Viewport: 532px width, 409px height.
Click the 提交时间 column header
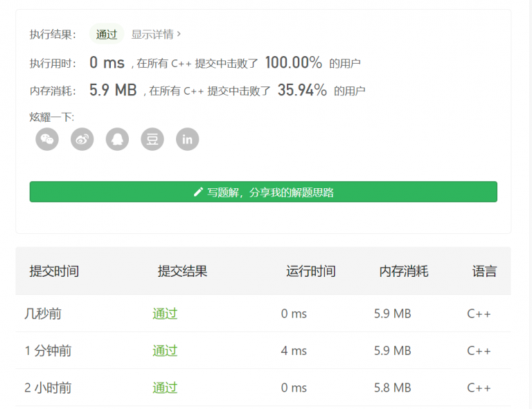coord(54,271)
